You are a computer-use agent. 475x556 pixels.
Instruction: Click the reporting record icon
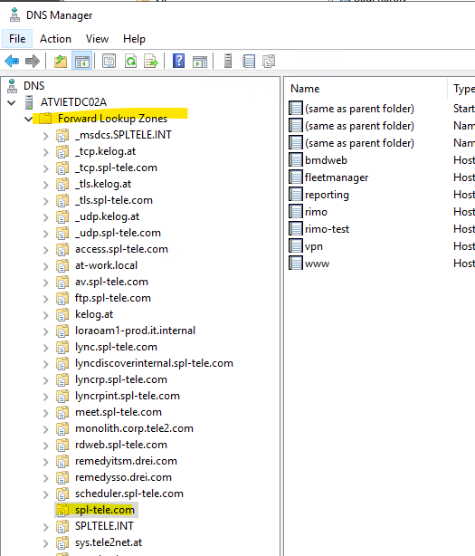(x=295, y=194)
